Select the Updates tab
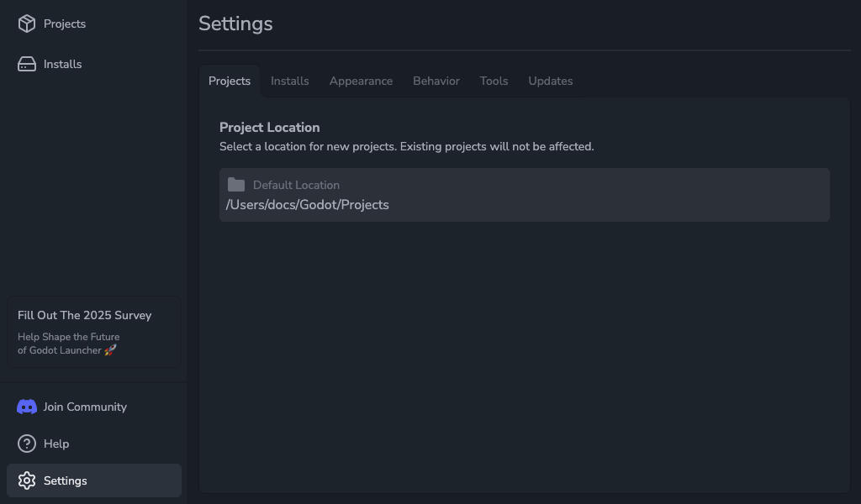 [550, 81]
